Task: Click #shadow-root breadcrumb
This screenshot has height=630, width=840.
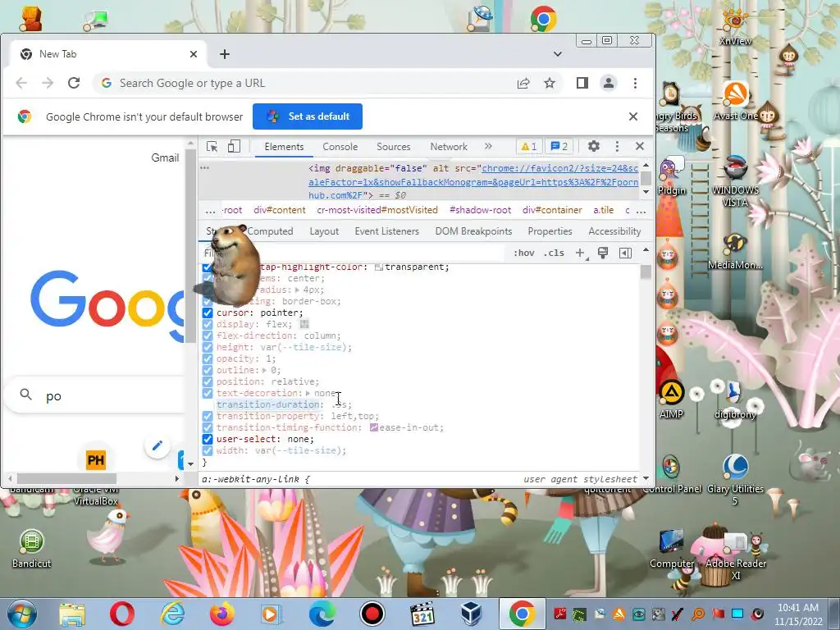Action: (480, 210)
